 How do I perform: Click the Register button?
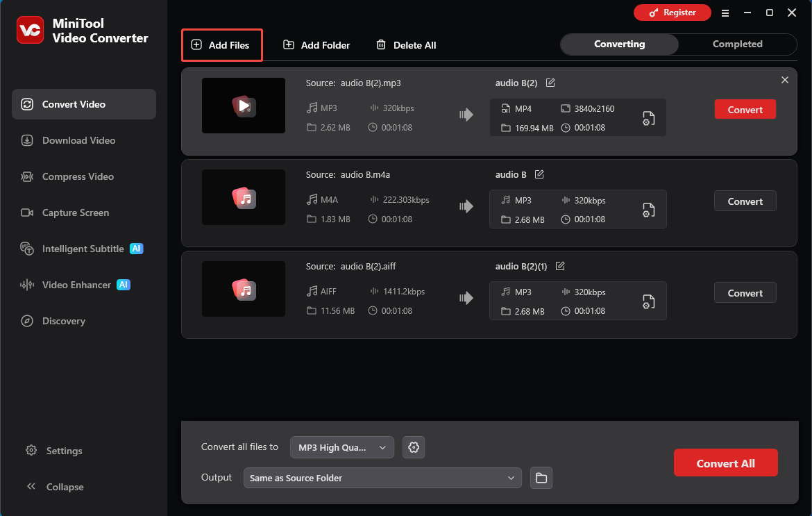[x=673, y=13]
